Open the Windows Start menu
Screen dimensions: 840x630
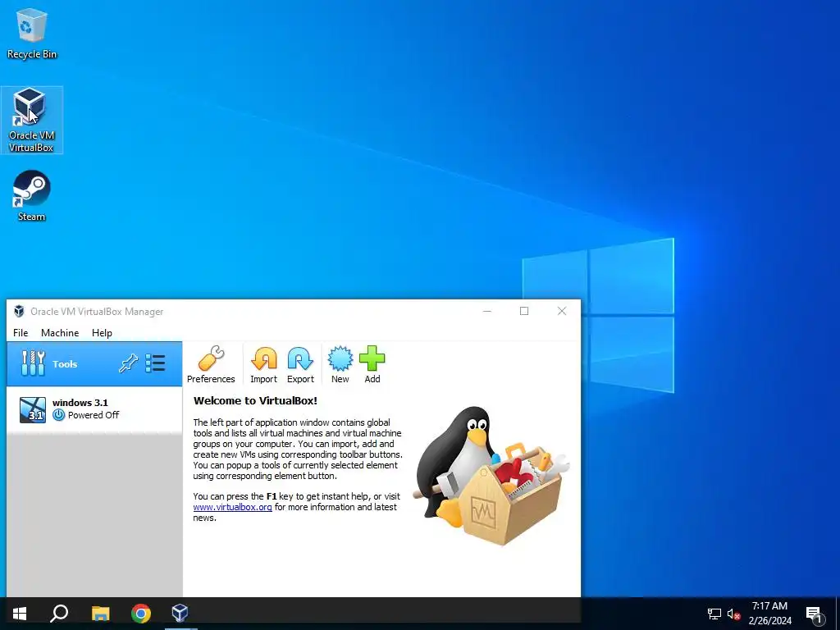pos(20,614)
